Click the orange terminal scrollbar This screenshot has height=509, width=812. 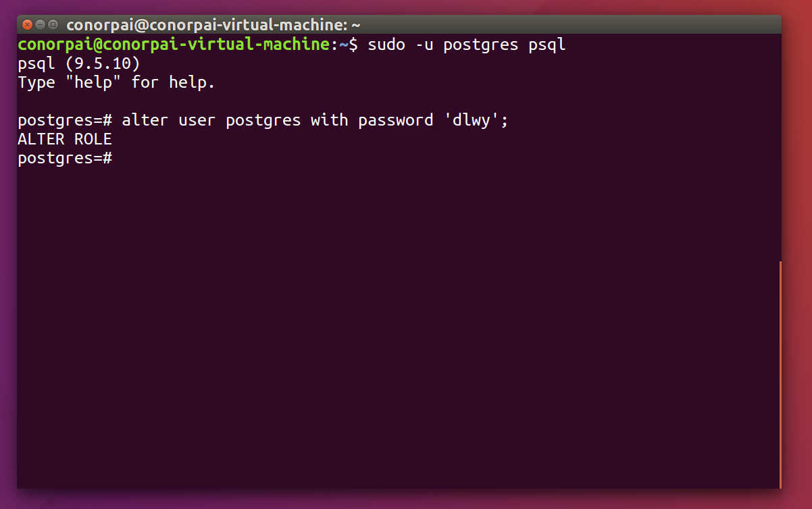click(780, 375)
